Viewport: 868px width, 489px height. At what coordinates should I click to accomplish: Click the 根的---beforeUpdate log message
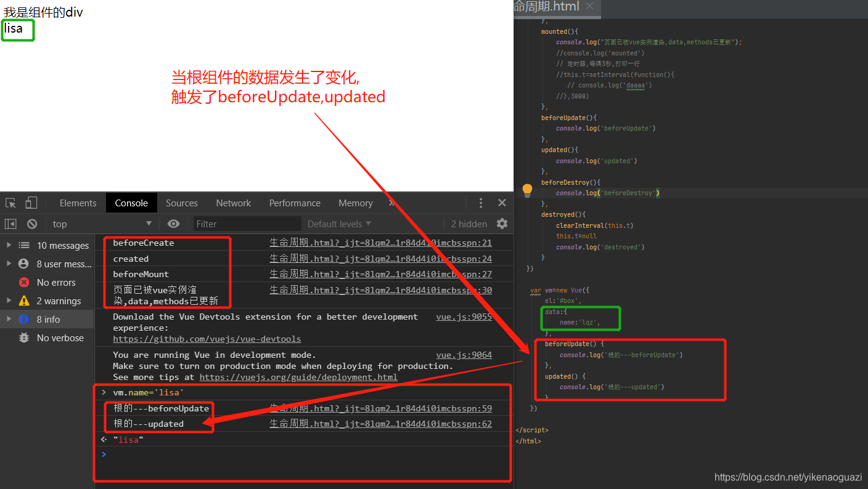(x=161, y=408)
